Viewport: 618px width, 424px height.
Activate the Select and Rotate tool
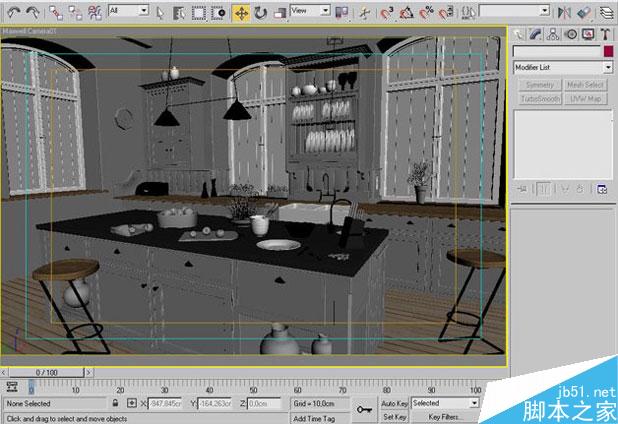(x=260, y=13)
